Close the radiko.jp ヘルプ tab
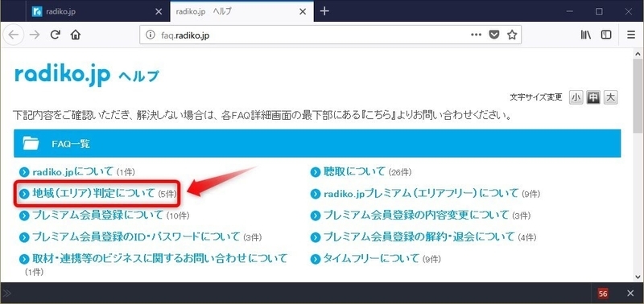The width and height of the screenshot is (644, 304). point(303,11)
